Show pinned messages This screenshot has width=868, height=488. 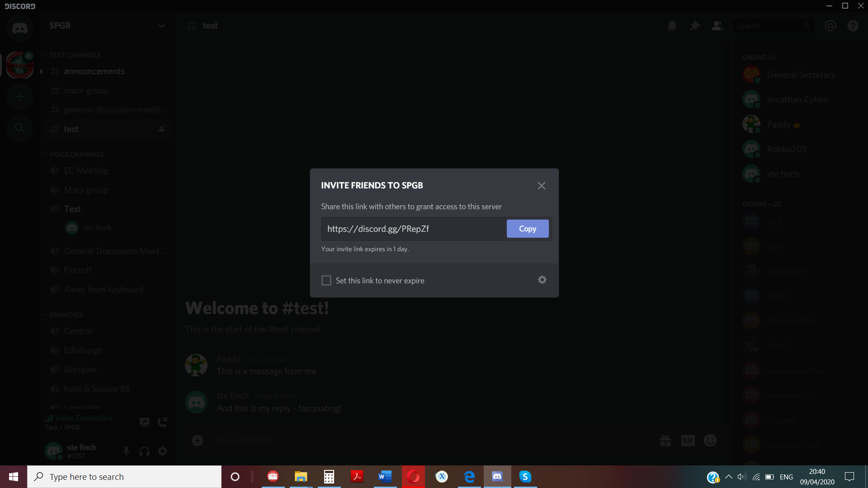pos(695,26)
